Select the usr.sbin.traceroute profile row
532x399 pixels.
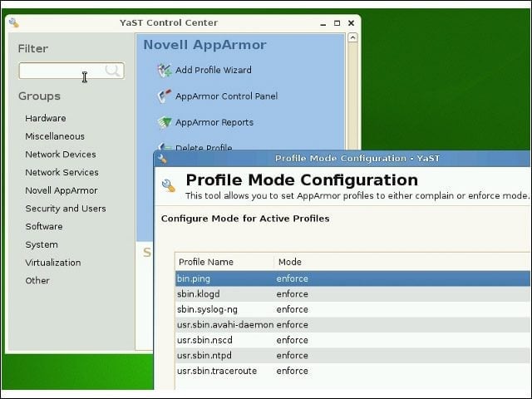pos(352,371)
